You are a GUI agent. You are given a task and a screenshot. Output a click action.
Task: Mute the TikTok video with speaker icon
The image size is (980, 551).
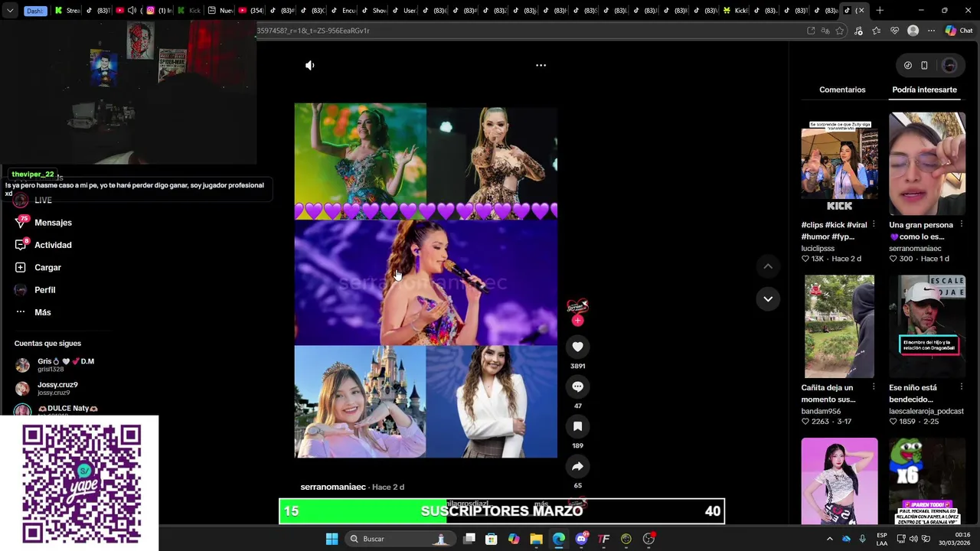click(310, 66)
